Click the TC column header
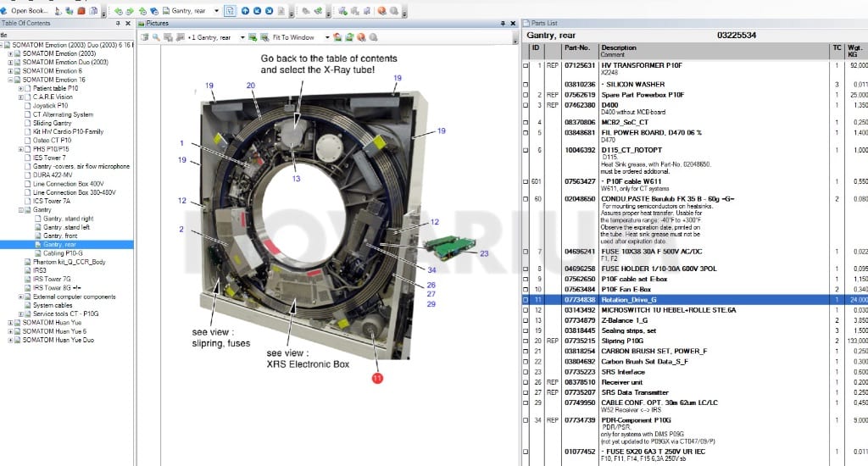Screen dimensions: 868x466 (837, 50)
